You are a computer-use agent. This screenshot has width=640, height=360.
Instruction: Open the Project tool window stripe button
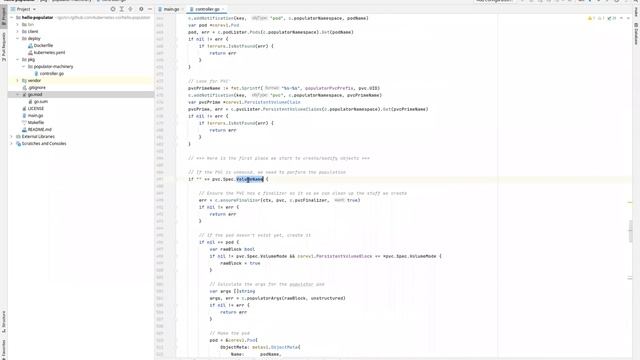[x=4, y=16]
